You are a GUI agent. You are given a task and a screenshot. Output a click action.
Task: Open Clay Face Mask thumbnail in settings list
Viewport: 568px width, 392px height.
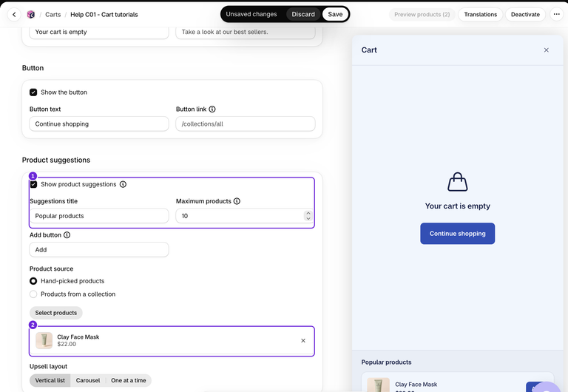coord(44,340)
